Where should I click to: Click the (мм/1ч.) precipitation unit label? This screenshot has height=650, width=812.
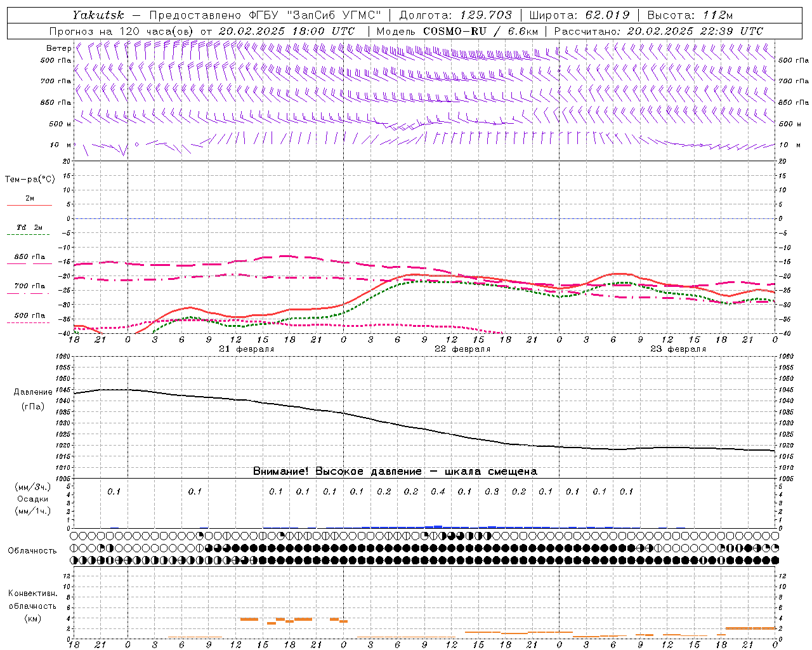33,511
